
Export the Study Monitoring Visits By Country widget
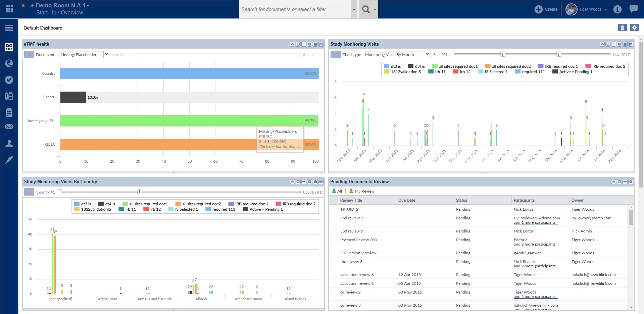pos(321,182)
